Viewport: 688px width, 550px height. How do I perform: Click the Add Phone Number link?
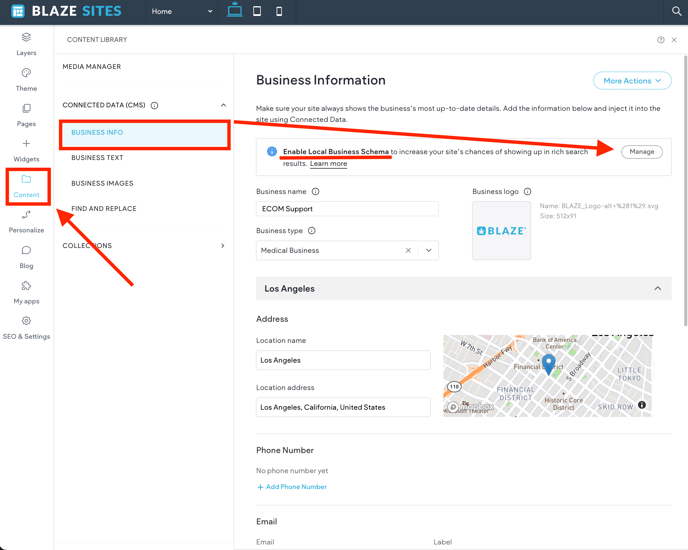pos(292,487)
